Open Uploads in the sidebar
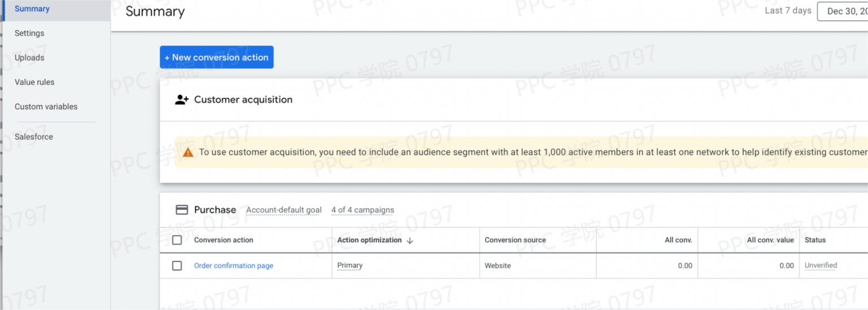The image size is (868, 310). coord(29,58)
